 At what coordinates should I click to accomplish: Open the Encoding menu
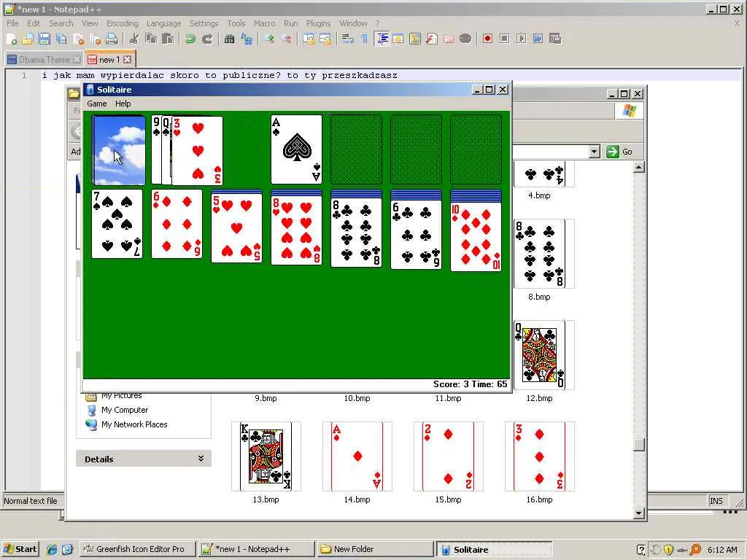[122, 23]
